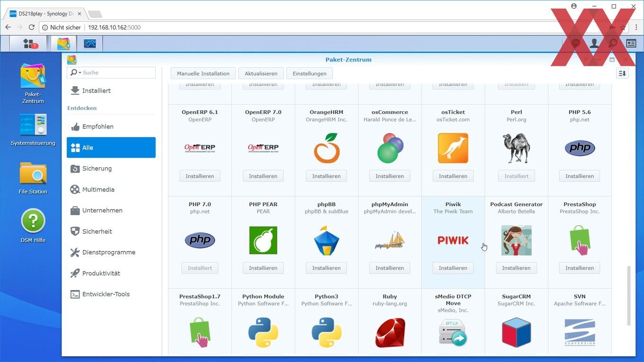Install OpenERP 6.1 package
644x362 pixels.
coord(200,176)
